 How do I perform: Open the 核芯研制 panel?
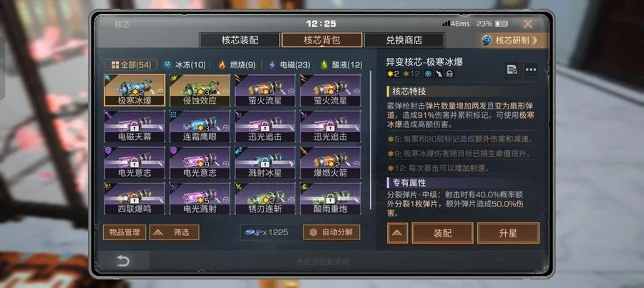pyautogui.click(x=515, y=40)
